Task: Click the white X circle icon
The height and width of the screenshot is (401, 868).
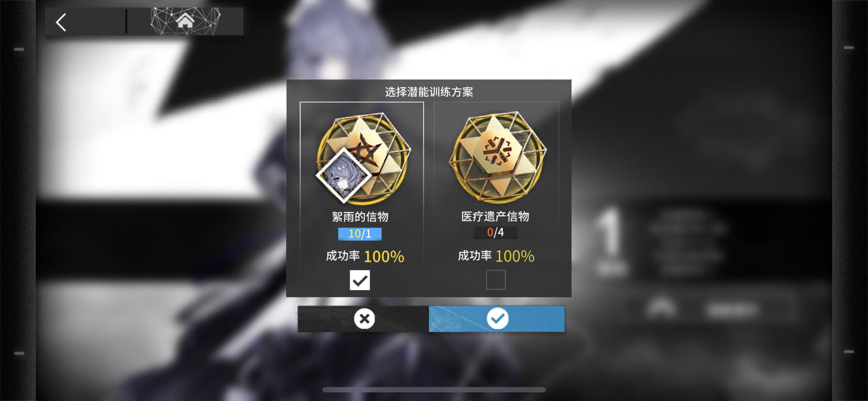Action: tap(364, 319)
